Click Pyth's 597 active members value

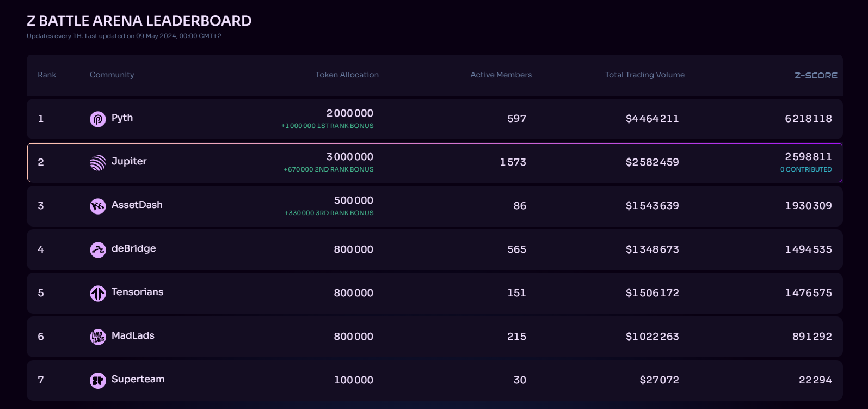tap(516, 119)
